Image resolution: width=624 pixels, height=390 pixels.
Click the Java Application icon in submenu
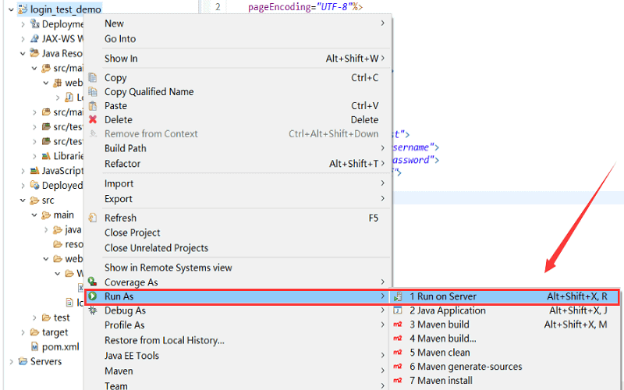coord(398,310)
